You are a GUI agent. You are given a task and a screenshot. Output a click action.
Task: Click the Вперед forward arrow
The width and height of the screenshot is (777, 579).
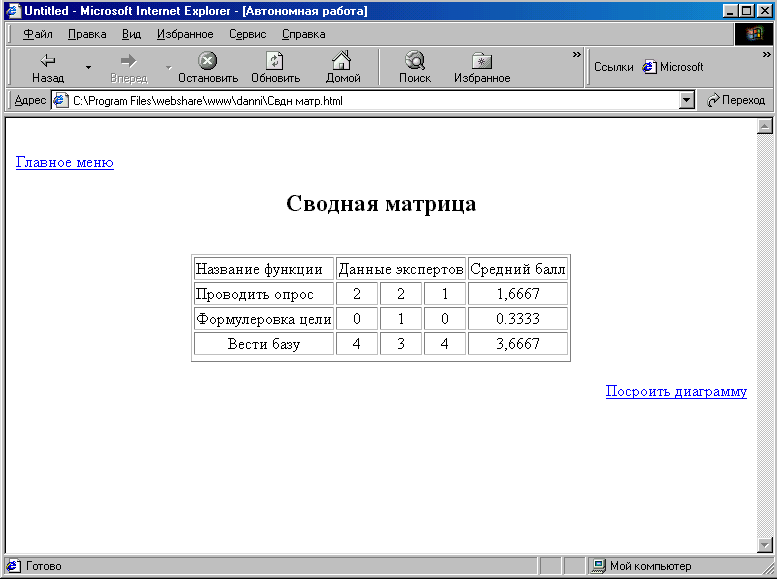[129, 67]
